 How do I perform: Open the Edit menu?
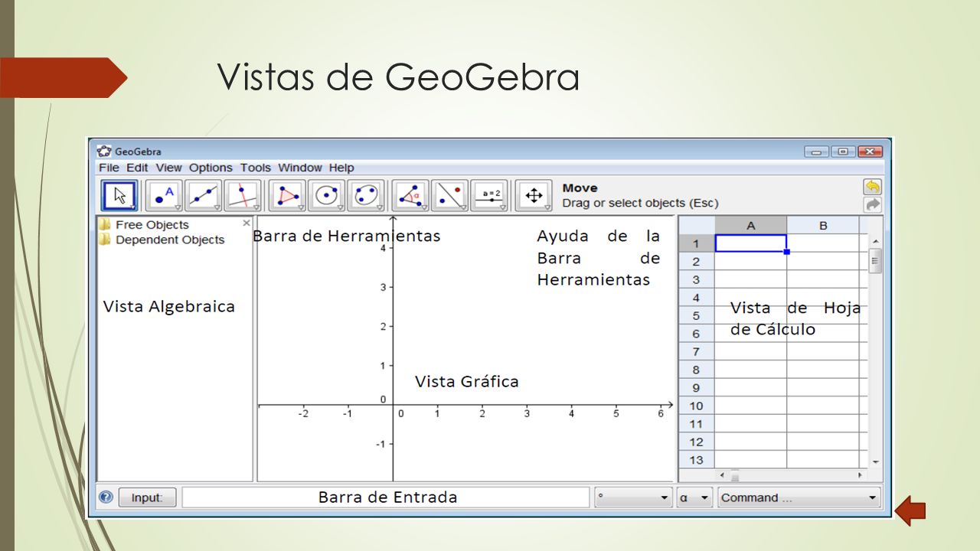pos(138,168)
